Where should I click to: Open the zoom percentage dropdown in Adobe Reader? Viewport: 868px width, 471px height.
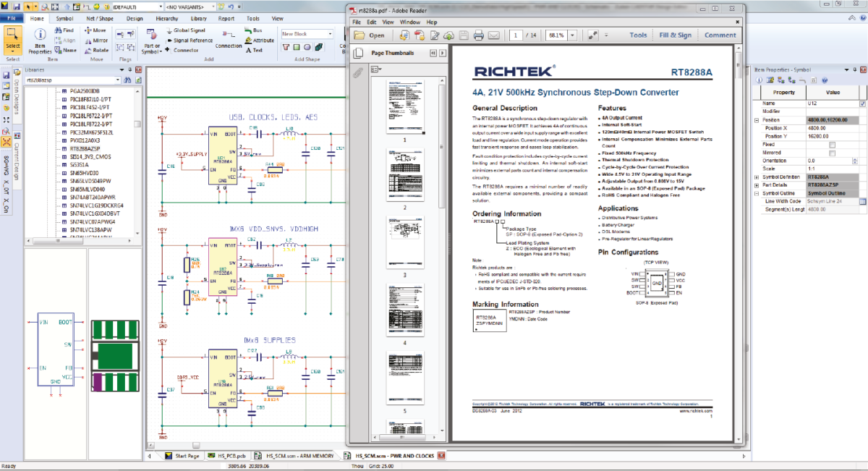(x=571, y=34)
